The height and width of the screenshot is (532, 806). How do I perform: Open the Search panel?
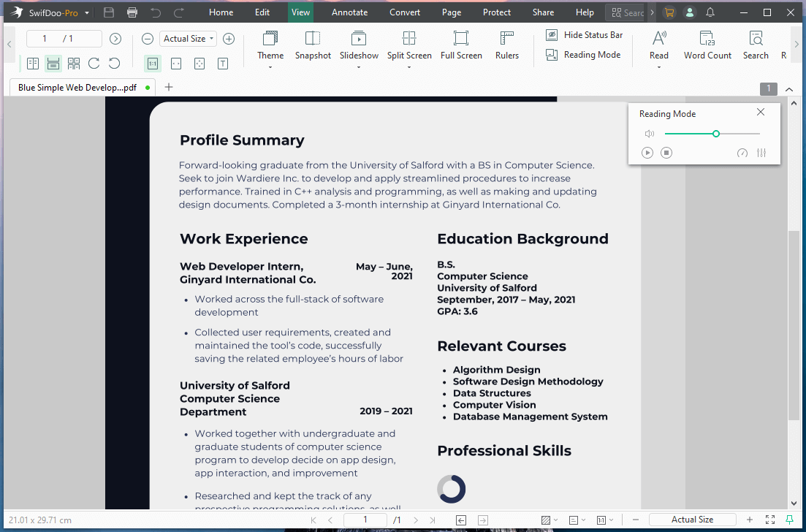point(756,45)
